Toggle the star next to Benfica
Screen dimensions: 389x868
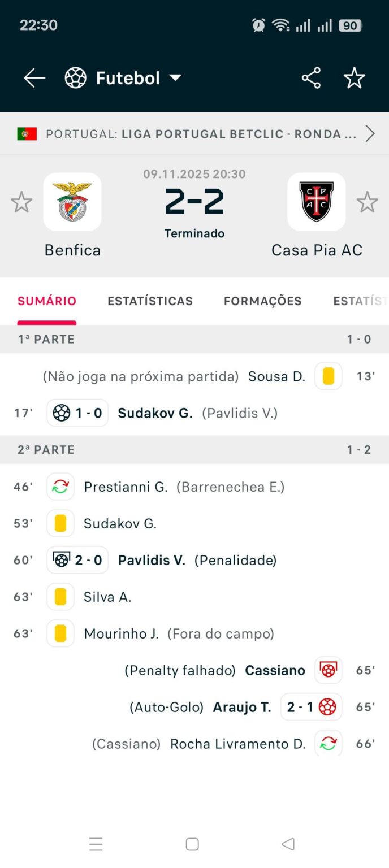pos(21,202)
